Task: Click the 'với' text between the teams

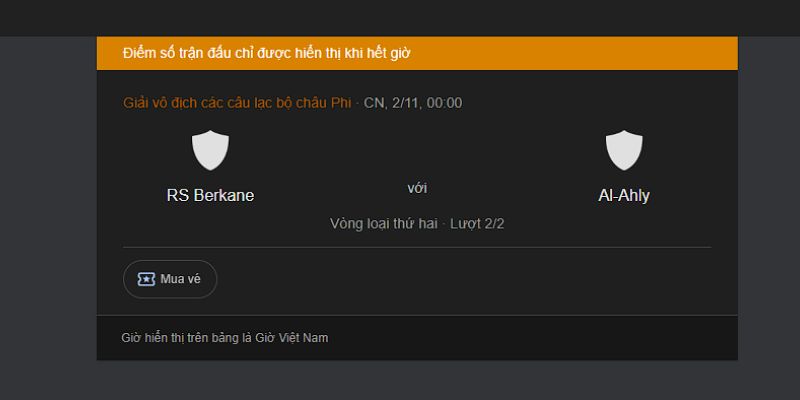Action: click(x=417, y=188)
